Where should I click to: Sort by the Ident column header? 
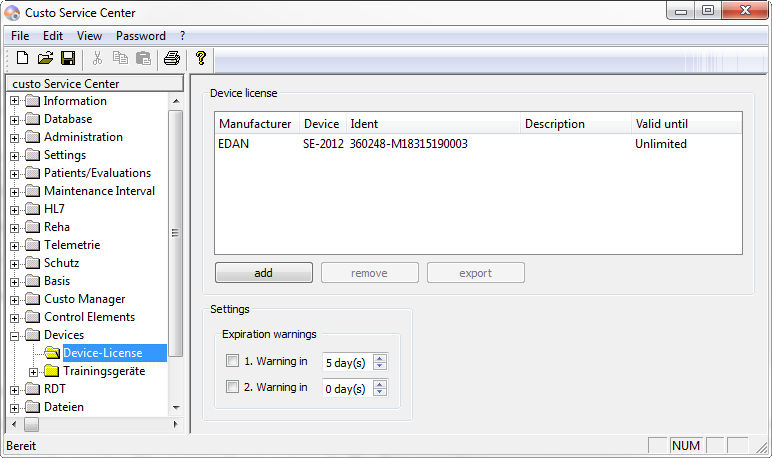[x=433, y=124]
